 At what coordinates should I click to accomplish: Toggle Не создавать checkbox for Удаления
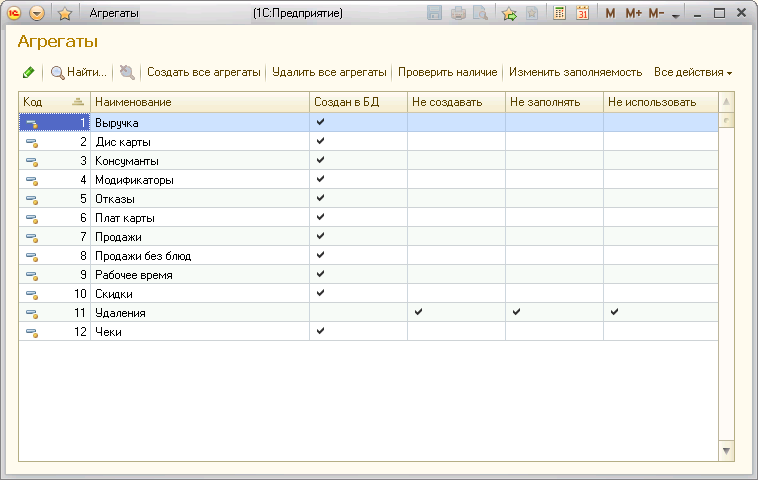tap(419, 312)
